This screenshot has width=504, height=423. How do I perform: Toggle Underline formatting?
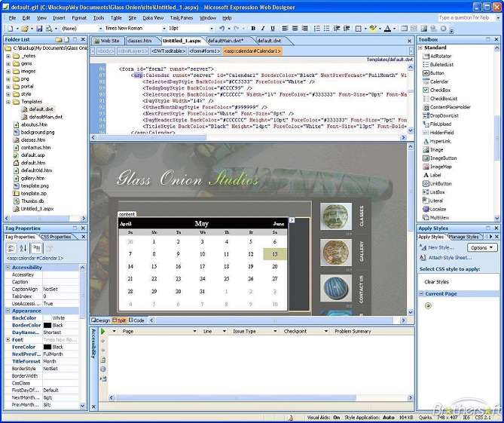pos(273,29)
